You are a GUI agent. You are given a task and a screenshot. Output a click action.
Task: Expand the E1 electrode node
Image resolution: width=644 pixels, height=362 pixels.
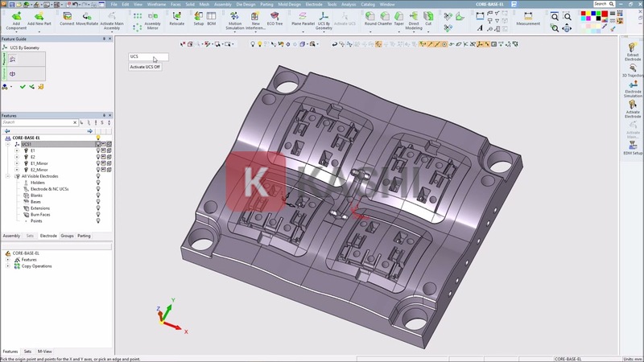(x=17, y=150)
